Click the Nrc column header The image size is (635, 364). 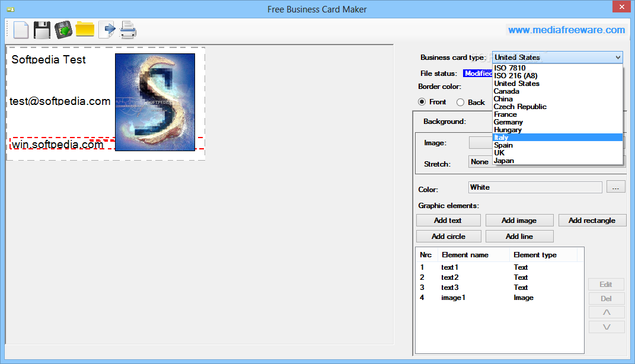point(427,255)
